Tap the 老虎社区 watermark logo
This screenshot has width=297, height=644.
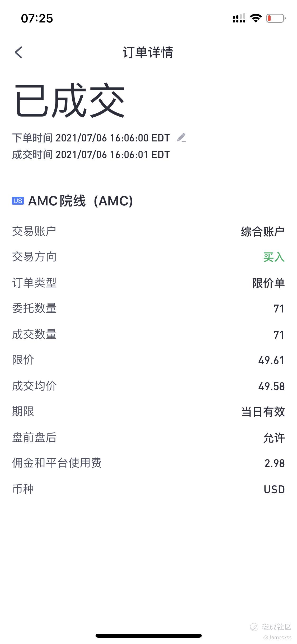pyautogui.click(x=271, y=627)
